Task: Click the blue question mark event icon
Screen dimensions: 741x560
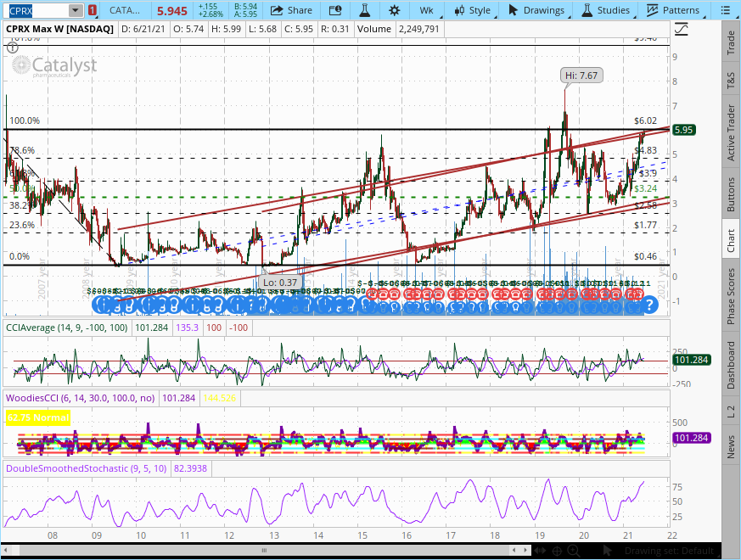Action: (x=650, y=305)
